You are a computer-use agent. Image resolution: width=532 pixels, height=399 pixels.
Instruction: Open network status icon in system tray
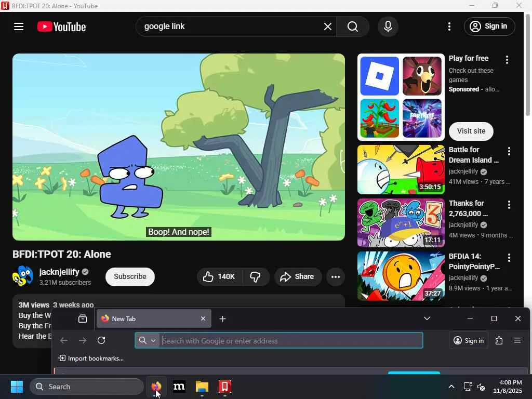[x=468, y=387]
